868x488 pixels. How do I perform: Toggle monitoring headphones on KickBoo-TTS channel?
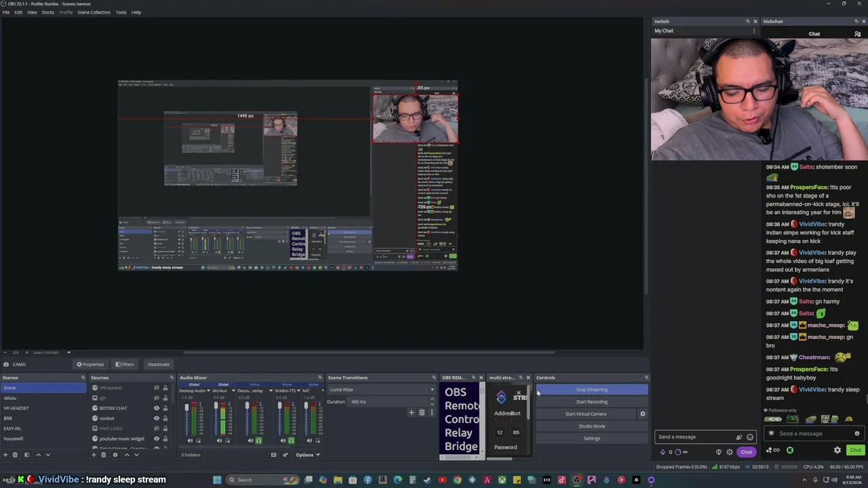(x=291, y=441)
